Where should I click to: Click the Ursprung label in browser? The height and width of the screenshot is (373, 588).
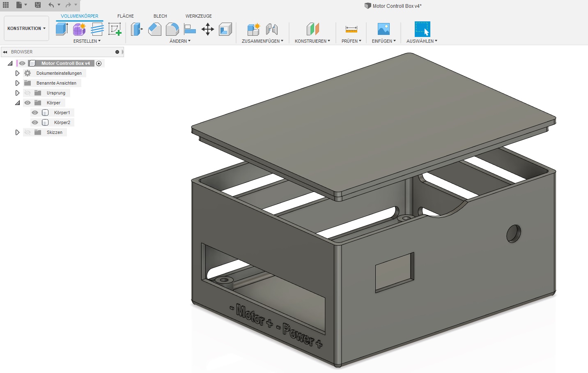coord(56,93)
